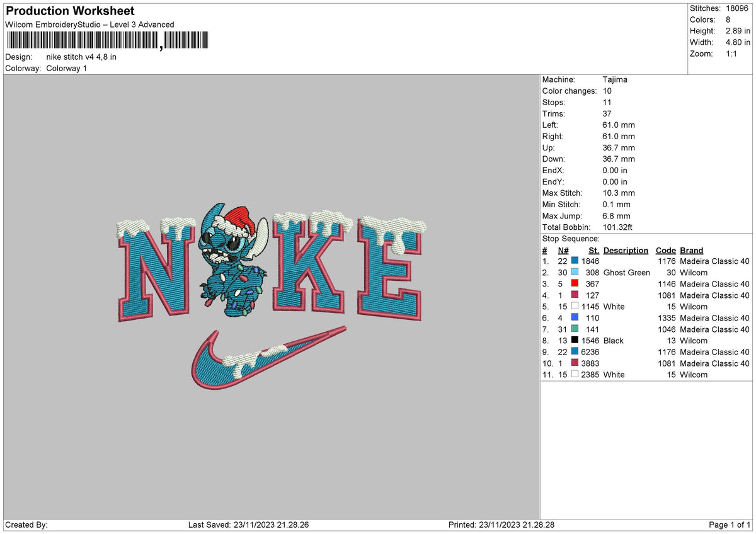Select the white swatch with 1145 stitches
This screenshot has width=756, height=534.
[575, 307]
